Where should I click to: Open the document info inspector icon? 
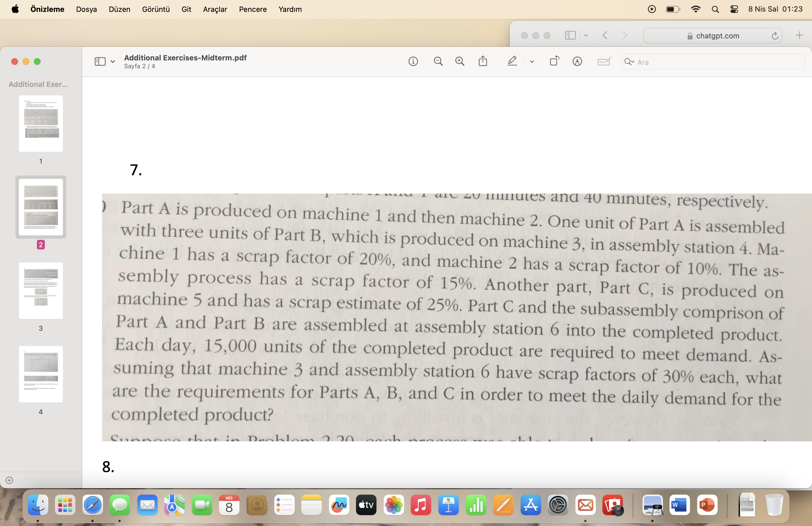pyautogui.click(x=413, y=62)
